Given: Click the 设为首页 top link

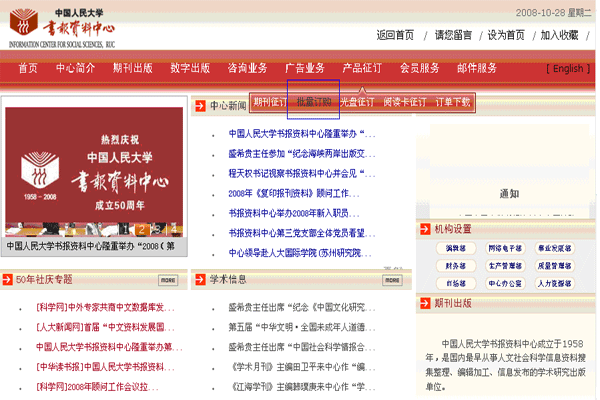Looking at the screenshot, I should [x=506, y=35].
